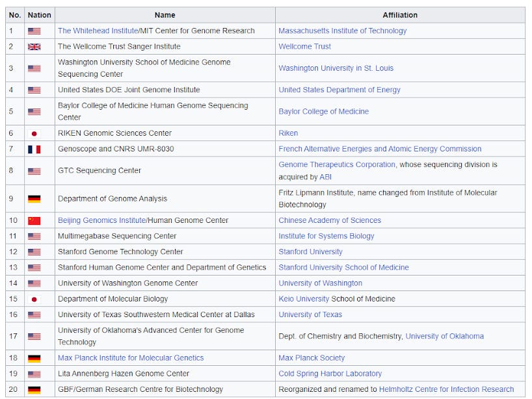Image resolution: width=532 pixels, height=399 pixels.
Task: Open Helmholtz Centre for Infection Research link
Action: [x=447, y=389]
